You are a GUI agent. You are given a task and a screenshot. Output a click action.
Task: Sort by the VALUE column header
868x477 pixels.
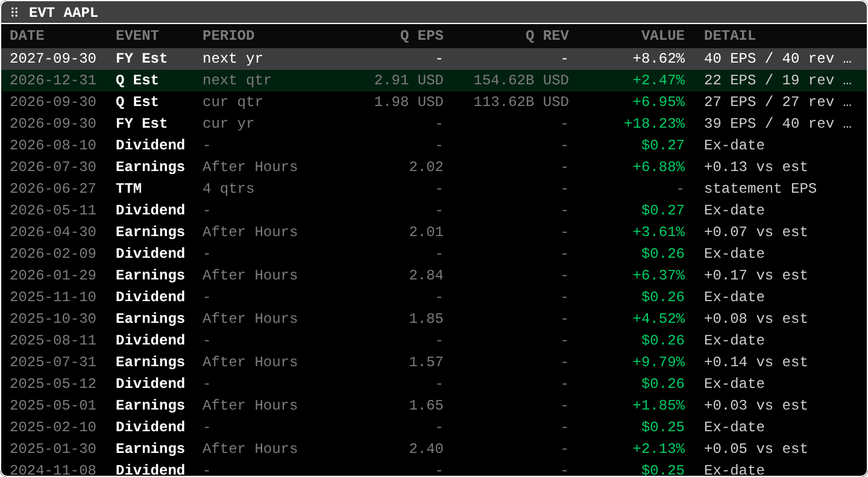tap(663, 36)
